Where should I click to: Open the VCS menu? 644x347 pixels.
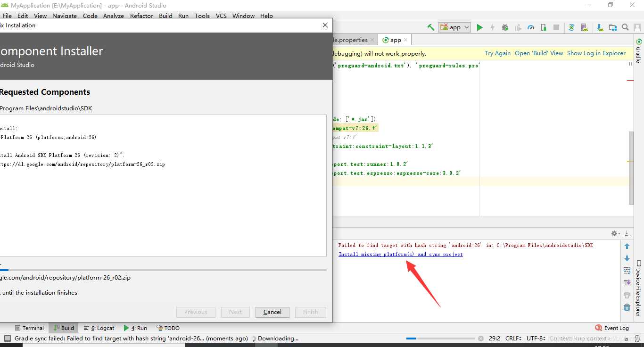point(221,16)
